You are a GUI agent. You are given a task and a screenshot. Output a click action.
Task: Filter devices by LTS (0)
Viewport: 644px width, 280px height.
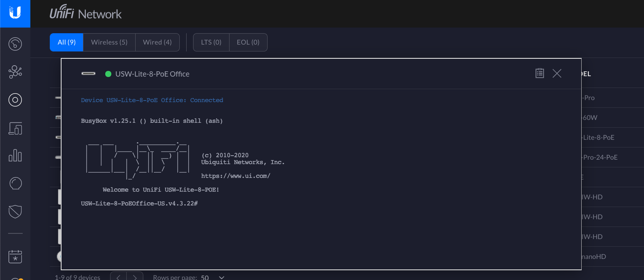[x=211, y=42]
